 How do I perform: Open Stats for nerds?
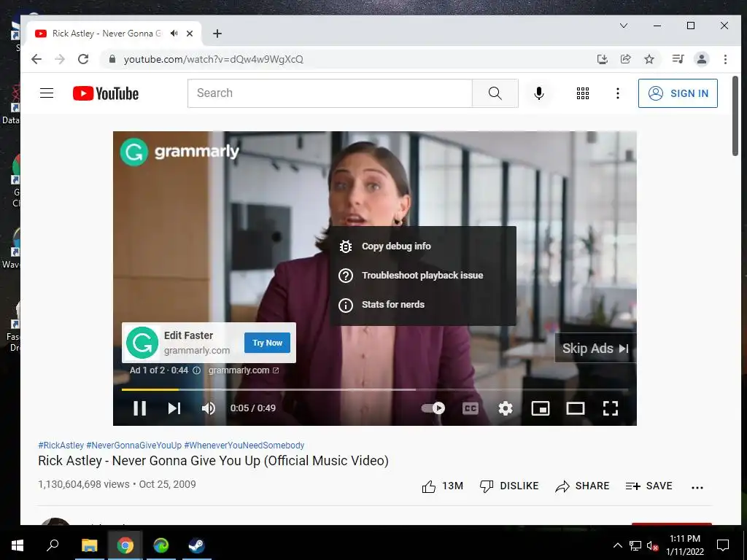pyautogui.click(x=423, y=305)
